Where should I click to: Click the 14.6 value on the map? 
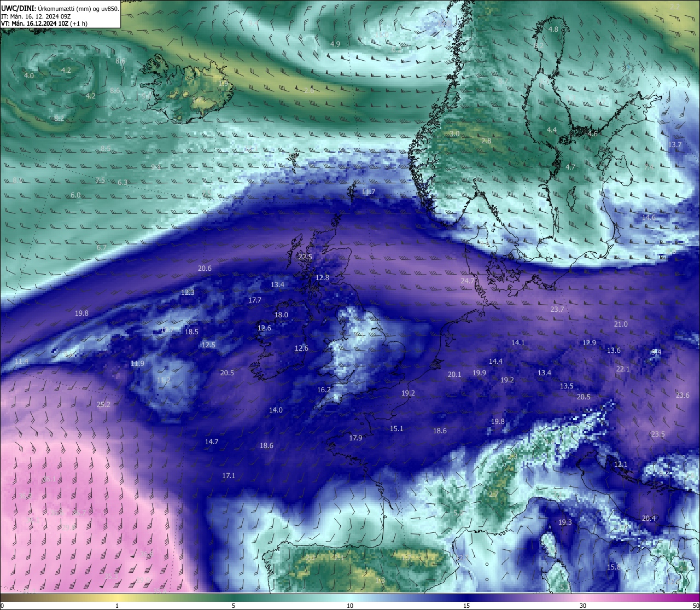click(x=649, y=218)
